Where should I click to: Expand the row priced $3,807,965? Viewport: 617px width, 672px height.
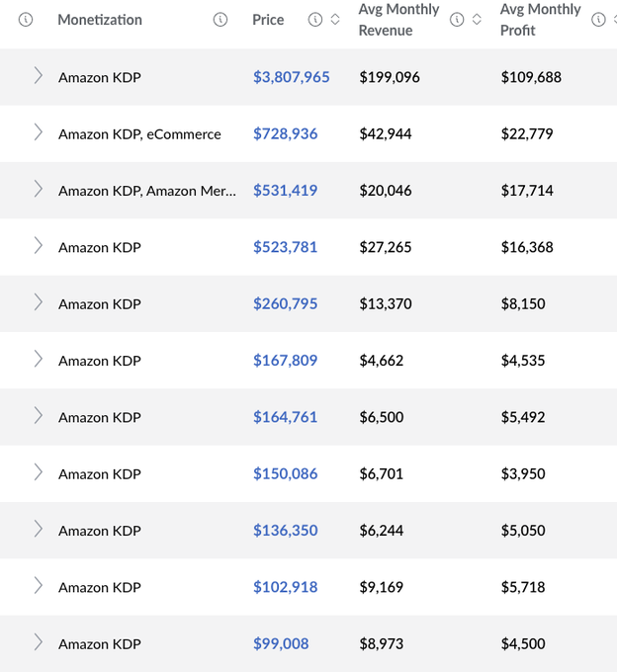pos(38,76)
